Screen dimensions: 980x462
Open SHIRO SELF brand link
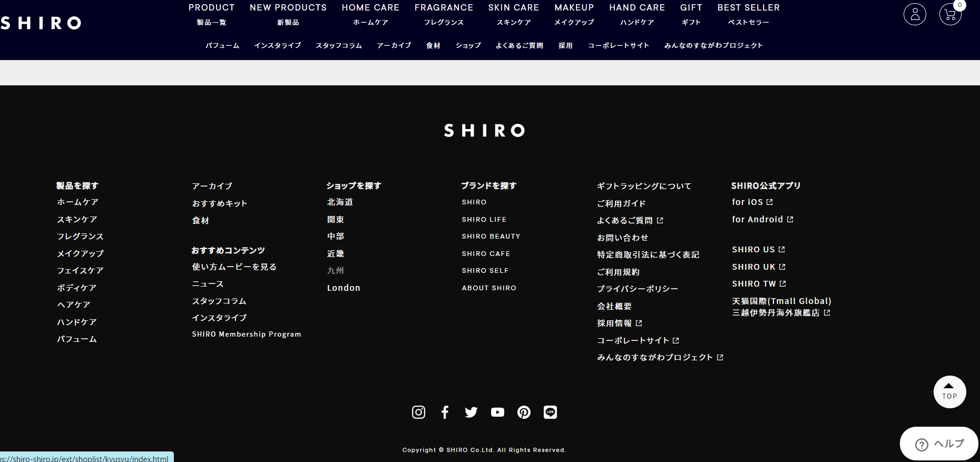pyautogui.click(x=485, y=270)
